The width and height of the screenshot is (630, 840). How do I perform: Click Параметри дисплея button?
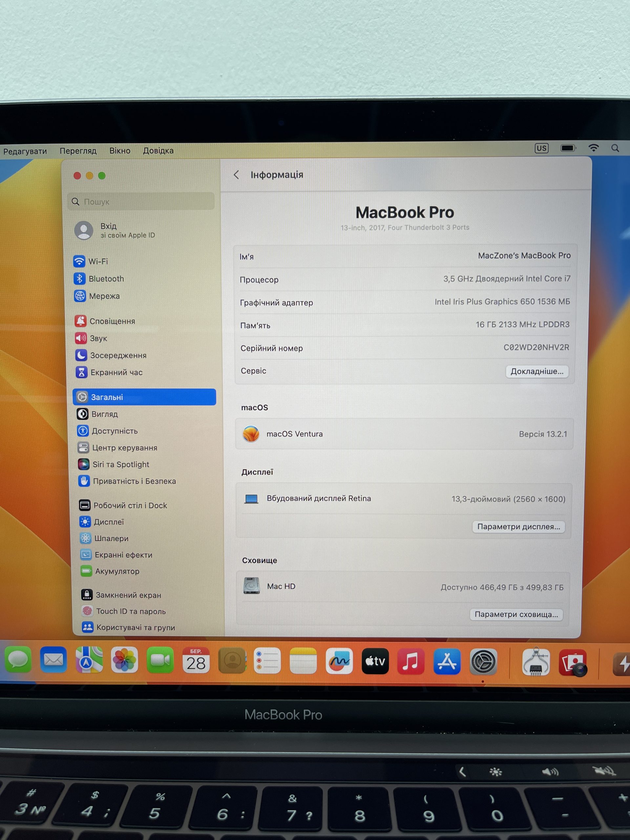coord(518,527)
